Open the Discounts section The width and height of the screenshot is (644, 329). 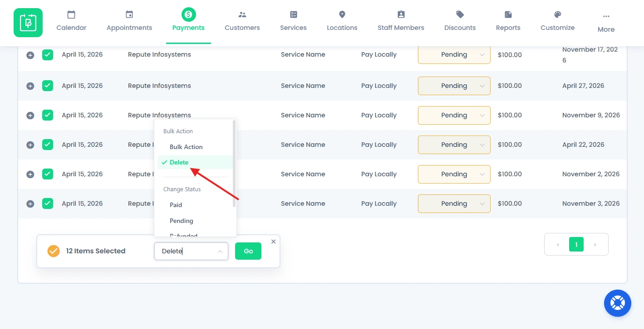pyautogui.click(x=460, y=21)
